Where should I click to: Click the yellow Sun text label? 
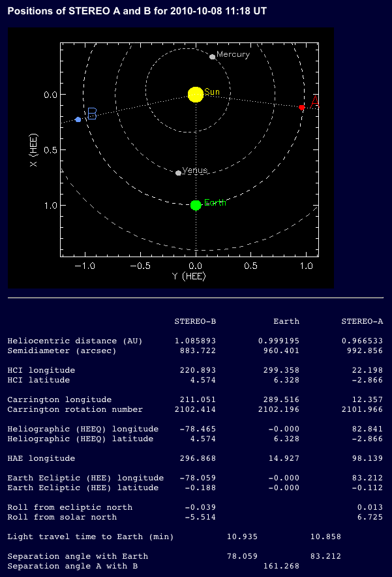[x=212, y=91]
